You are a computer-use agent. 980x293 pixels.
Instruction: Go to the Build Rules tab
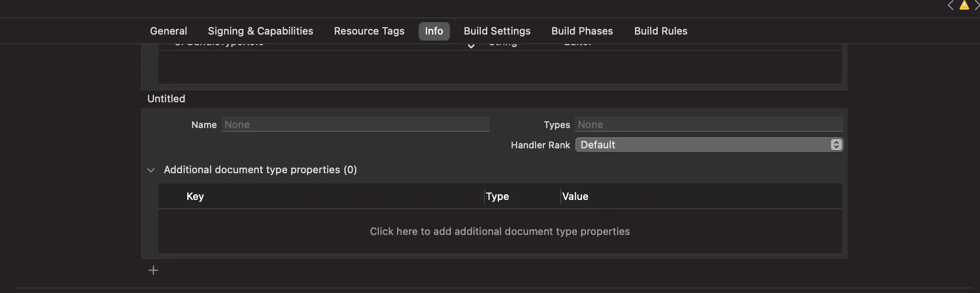click(661, 31)
